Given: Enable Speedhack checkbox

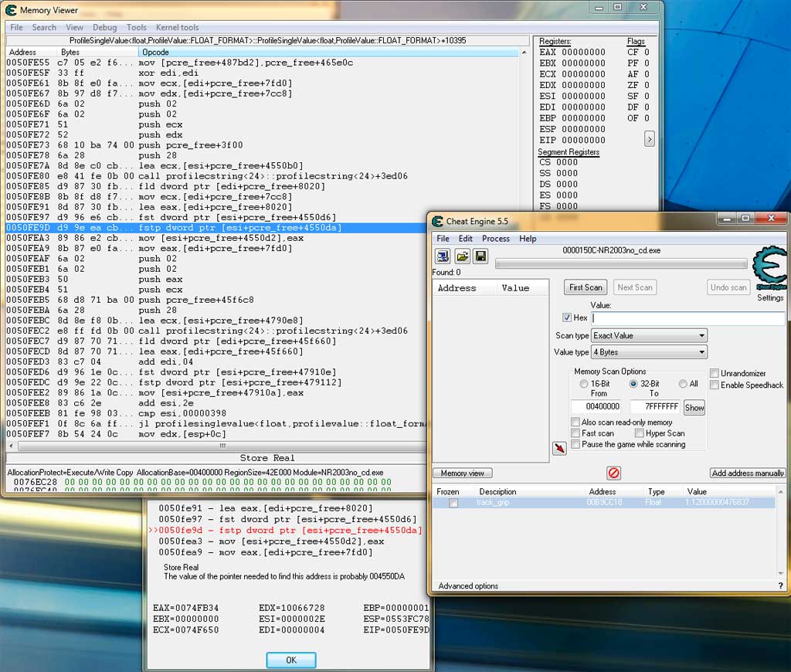Looking at the screenshot, I should [x=715, y=385].
